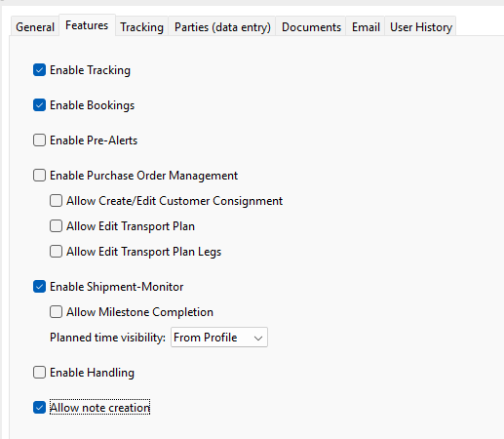The width and height of the screenshot is (504, 439).
Task: Check Allow Milestone Completion option
Action: pyautogui.click(x=56, y=312)
